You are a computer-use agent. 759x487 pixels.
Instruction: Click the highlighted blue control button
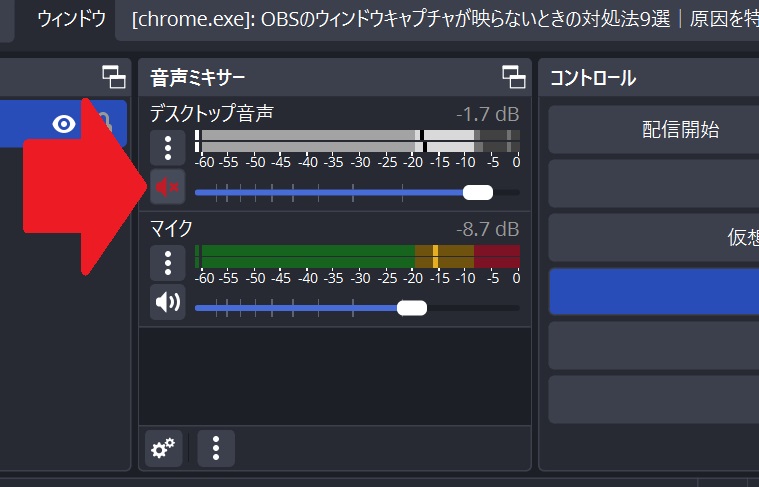[x=654, y=291]
